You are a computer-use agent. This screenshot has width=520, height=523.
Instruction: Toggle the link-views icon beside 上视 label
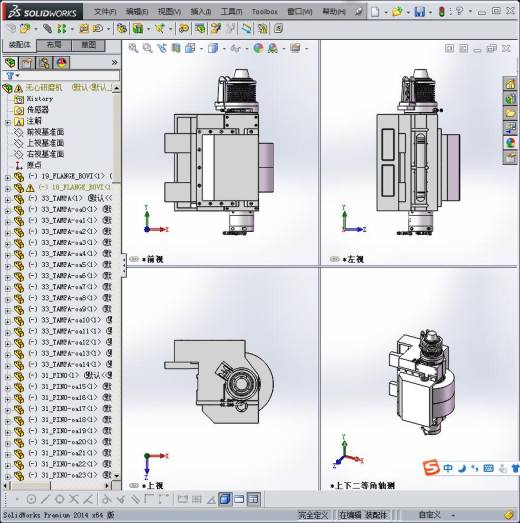click(x=134, y=486)
